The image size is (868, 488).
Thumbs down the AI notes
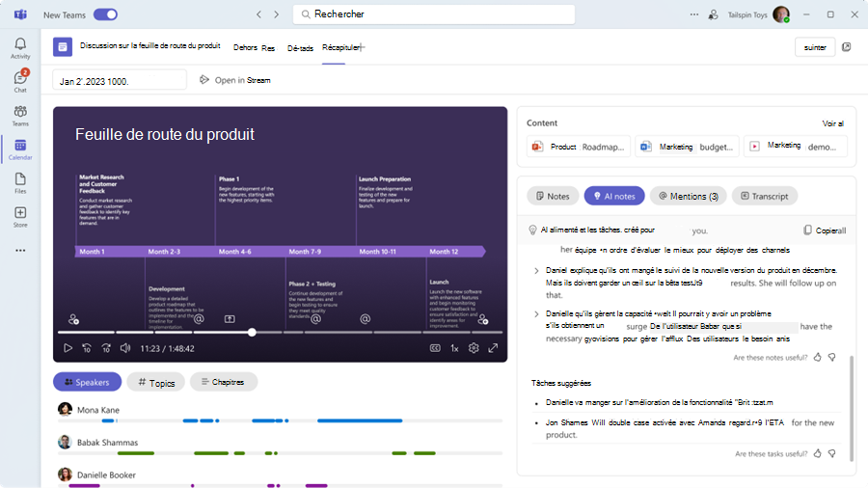(832, 358)
